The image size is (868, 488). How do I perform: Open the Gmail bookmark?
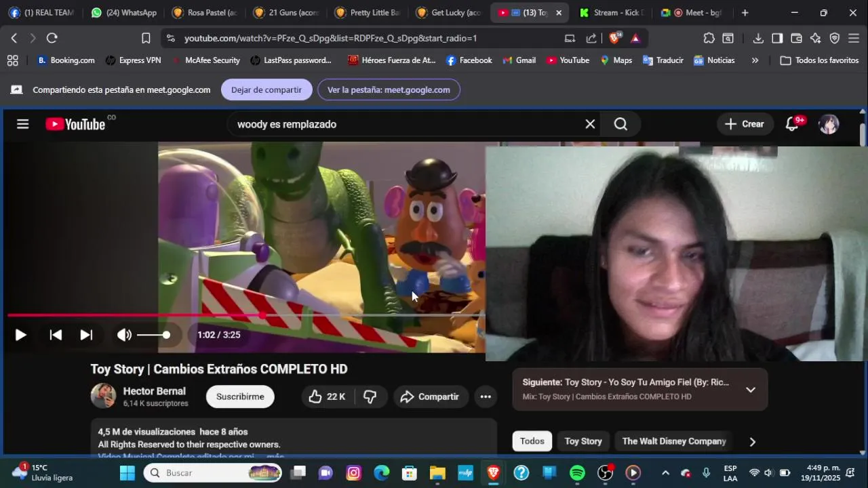point(519,60)
